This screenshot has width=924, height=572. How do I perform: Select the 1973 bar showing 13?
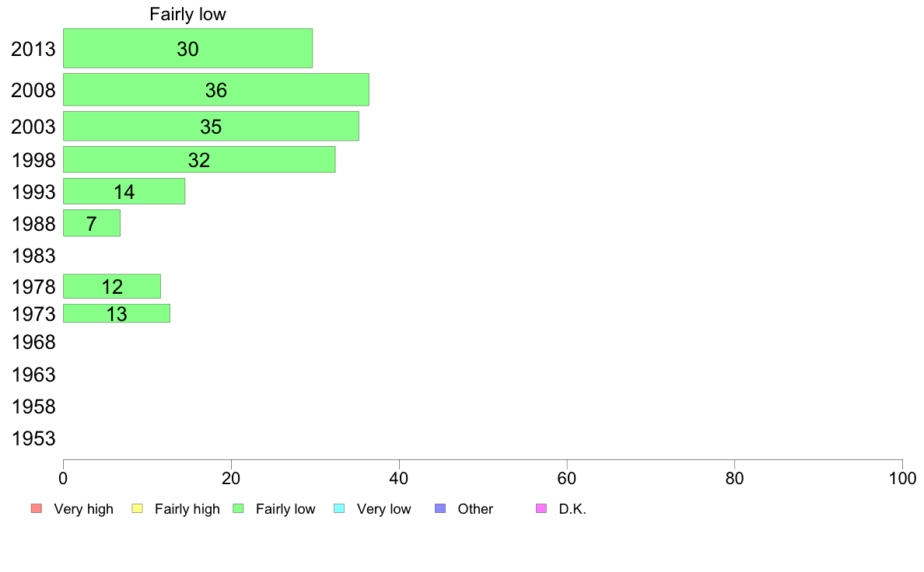117,313
